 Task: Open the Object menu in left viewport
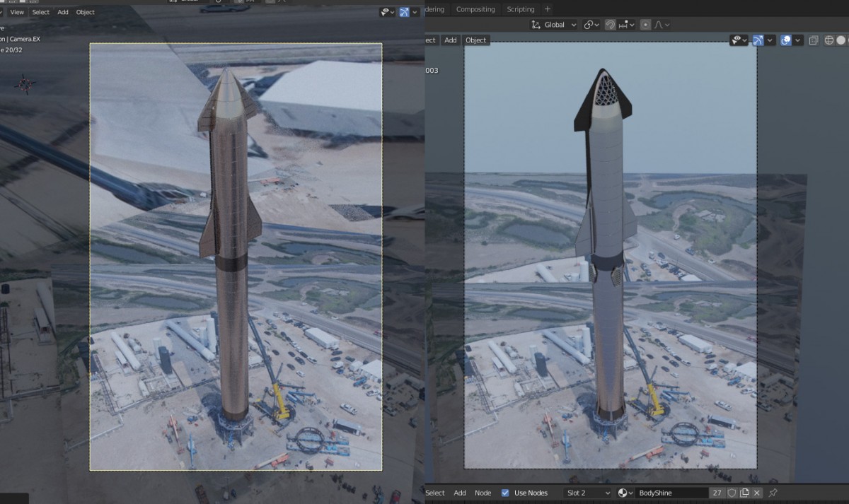[85, 12]
